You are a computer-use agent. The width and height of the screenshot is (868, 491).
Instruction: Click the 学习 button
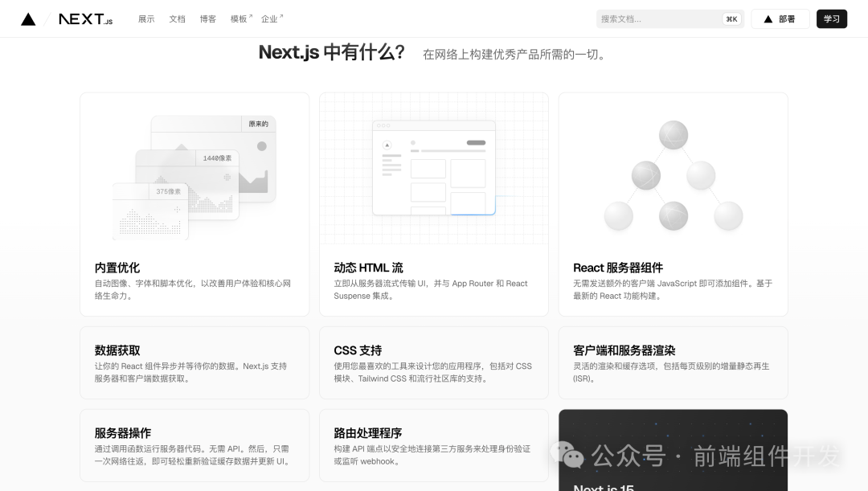point(832,18)
